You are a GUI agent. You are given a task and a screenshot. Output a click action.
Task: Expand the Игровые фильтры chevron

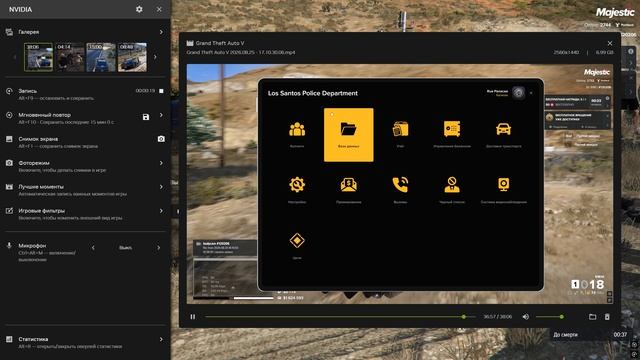click(x=161, y=211)
